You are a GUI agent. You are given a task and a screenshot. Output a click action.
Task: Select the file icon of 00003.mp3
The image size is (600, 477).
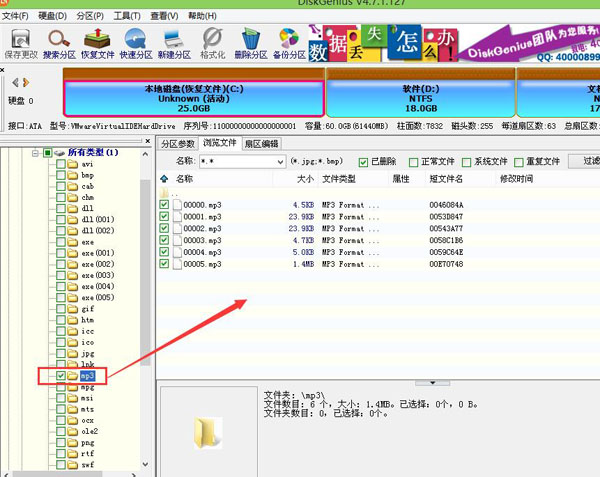coord(177,240)
